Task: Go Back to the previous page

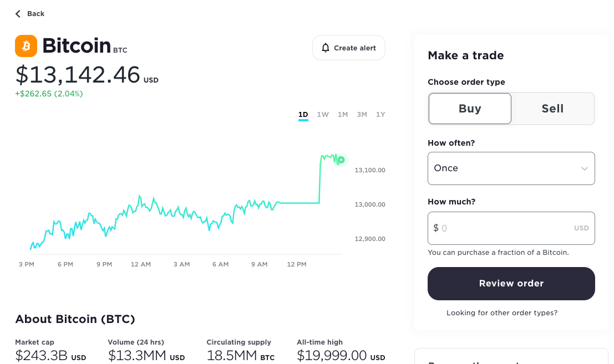Action: pyautogui.click(x=30, y=14)
